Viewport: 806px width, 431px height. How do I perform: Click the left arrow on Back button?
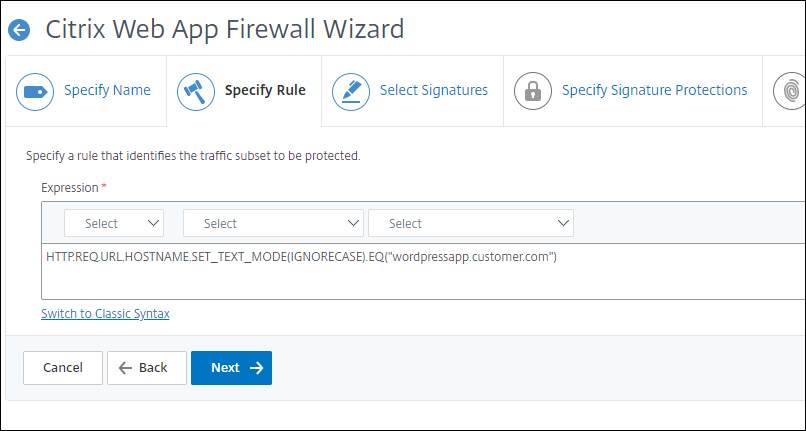125,368
